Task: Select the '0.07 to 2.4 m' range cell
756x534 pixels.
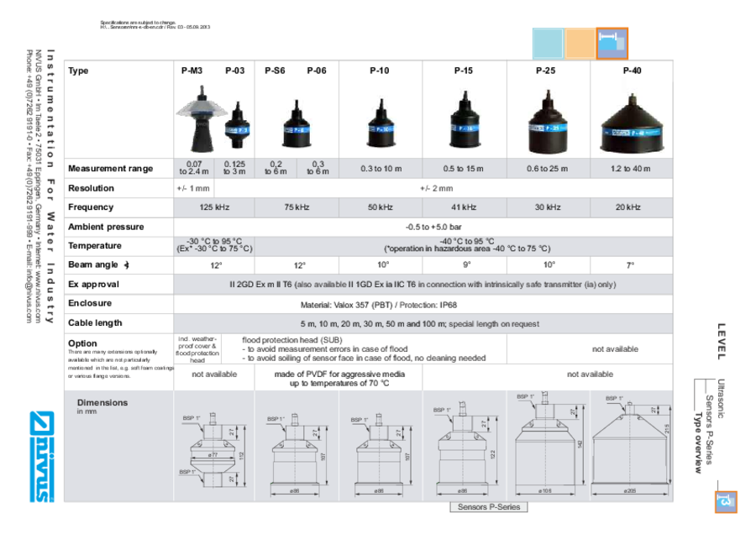Action: click(194, 168)
